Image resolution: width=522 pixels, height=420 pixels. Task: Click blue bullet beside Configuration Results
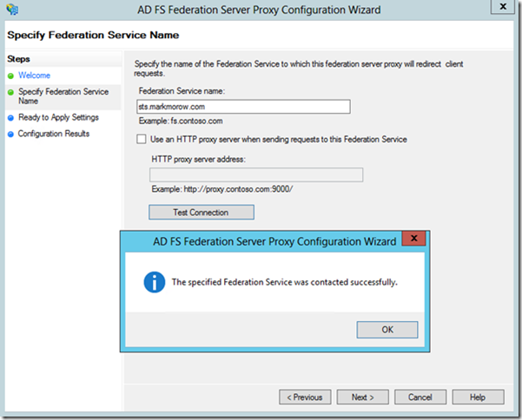(10, 134)
